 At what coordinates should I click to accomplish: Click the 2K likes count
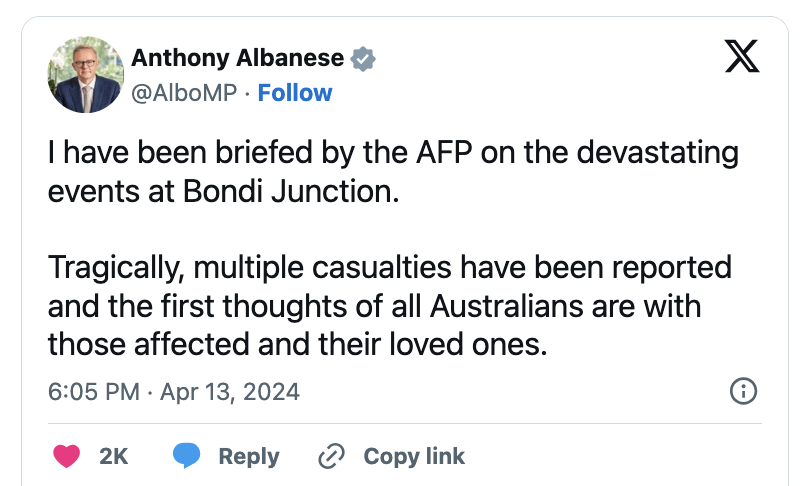(114, 456)
